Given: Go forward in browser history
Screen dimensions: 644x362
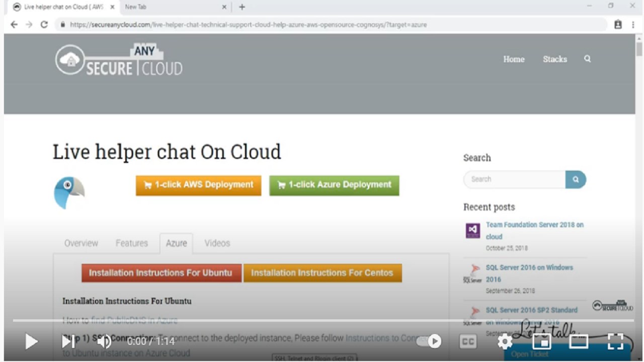Looking at the screenshot, I should [x=29, y=24].
